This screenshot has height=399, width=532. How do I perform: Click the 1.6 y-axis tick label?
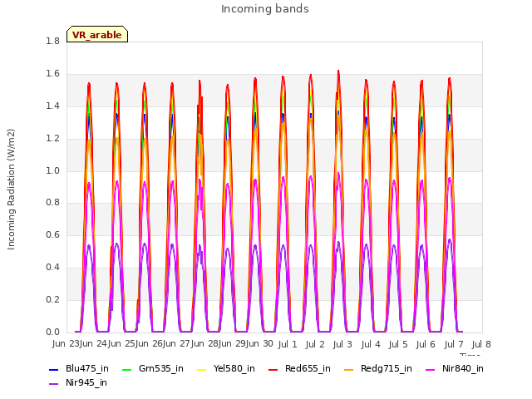[52, 73]
